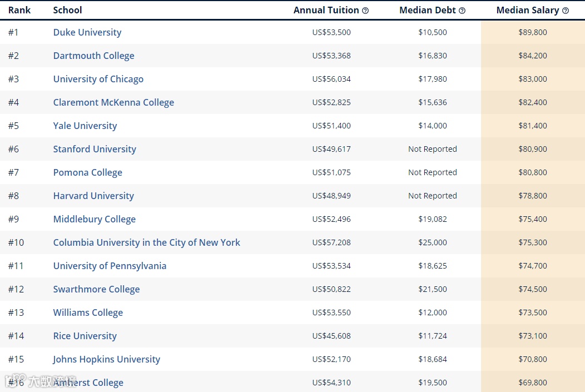Screen dimensions: 585x392
Task: Click the Median Debt column header
Action: pyautogui.click(x=428, y=10)
